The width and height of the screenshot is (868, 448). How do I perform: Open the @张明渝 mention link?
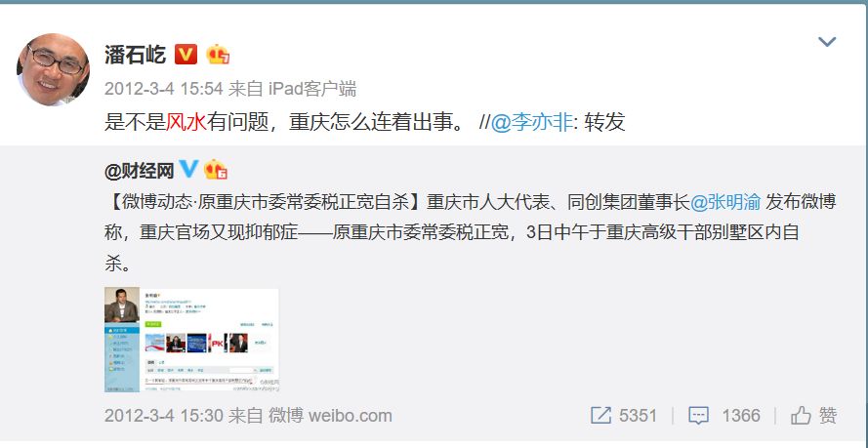pos(725,202)
